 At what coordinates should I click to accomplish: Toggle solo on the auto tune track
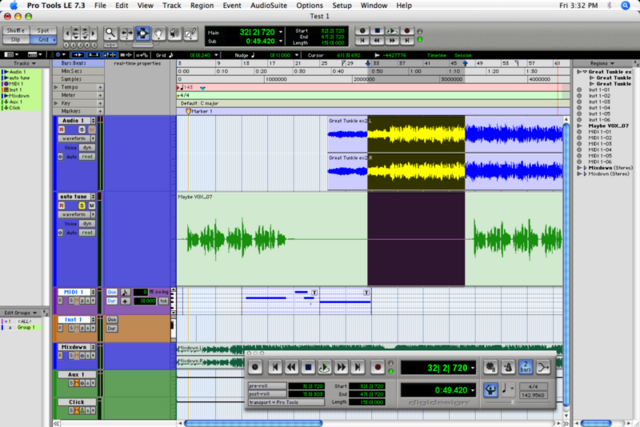pyautogui.click(x=82, y=205)
